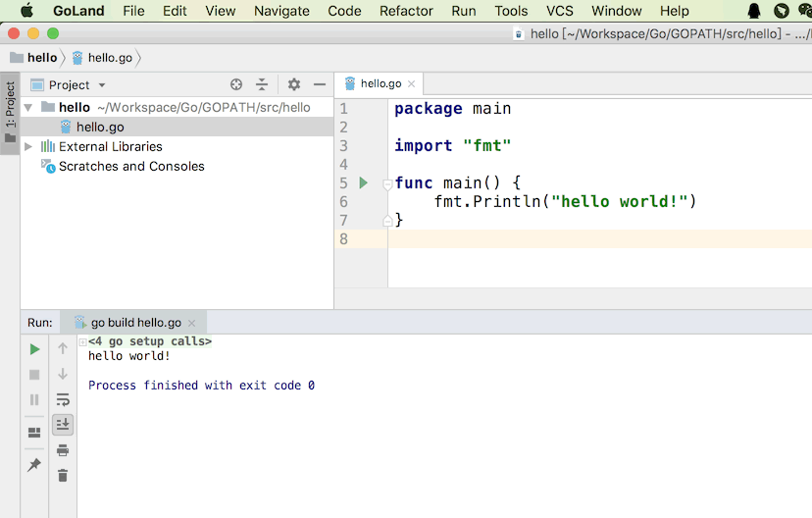Toggle Soft-Wrap in the Run console
The height and width of the screenshot is (518, 812).
[x=63, y=399]
